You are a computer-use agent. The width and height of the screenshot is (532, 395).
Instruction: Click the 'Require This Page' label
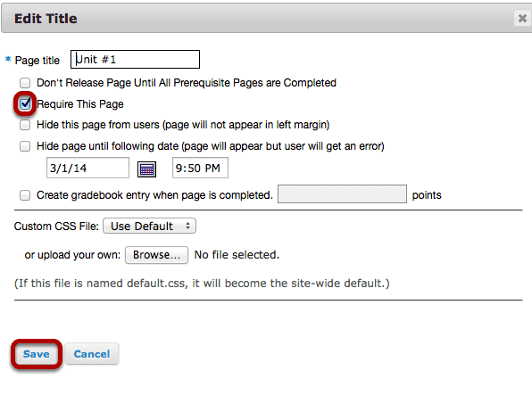pos(80,104)
